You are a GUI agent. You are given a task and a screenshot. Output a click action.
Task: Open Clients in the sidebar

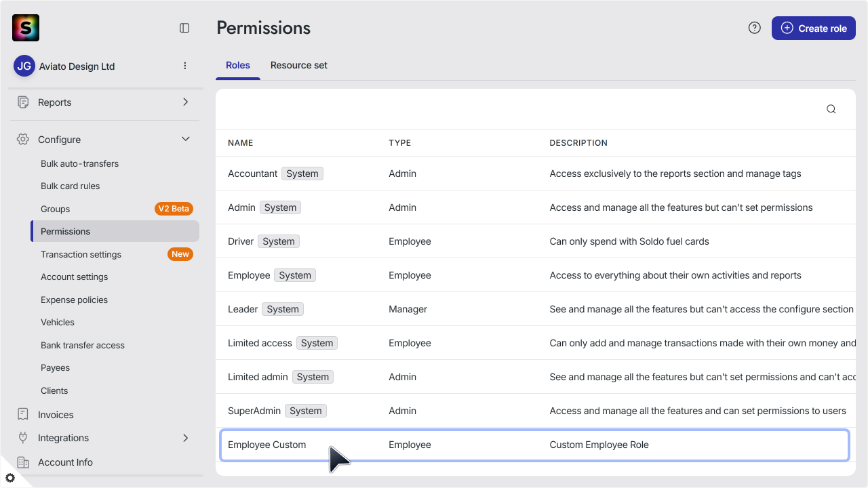click(54, 390)
